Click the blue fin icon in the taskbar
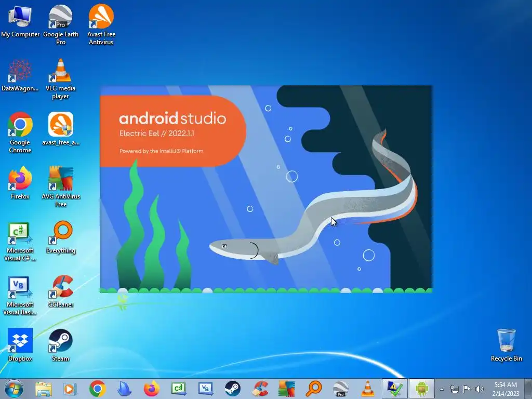Screen dimensions: 532x399 click(124, 389)
